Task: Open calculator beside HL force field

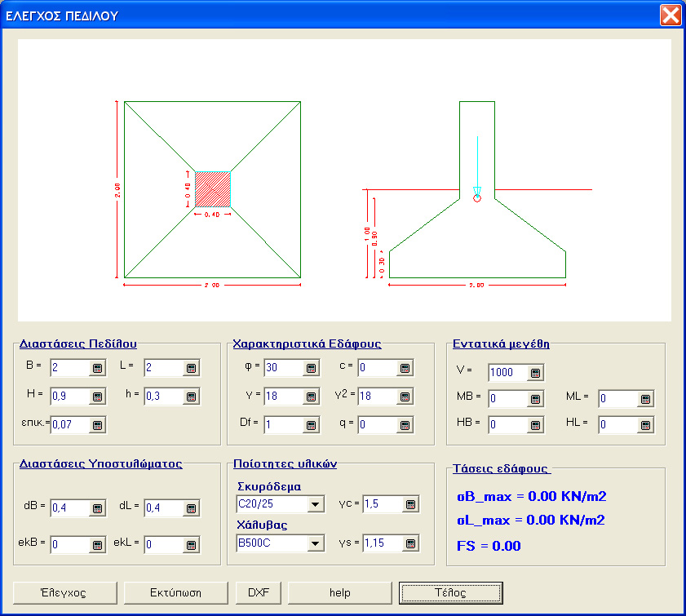Action: click(x=645, y=425)
